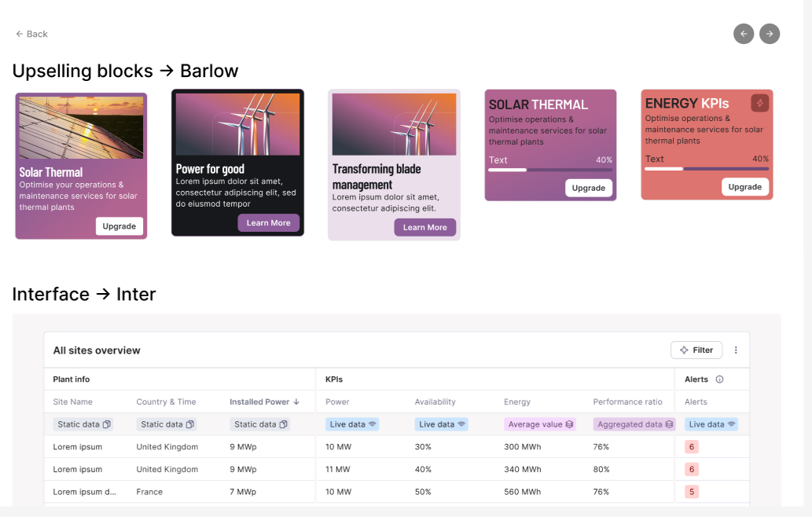Click Learn More on Transforming blade management
Screen dimensions: 812x517
[424, 228]
